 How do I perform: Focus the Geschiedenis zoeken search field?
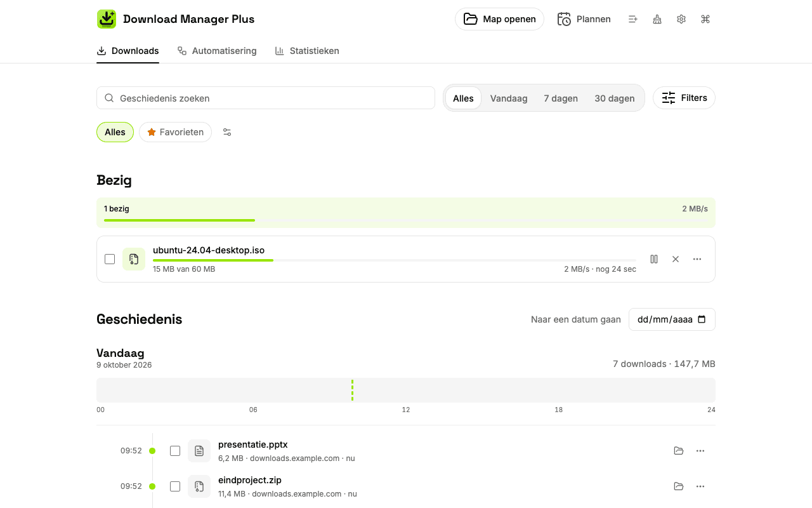[x=266, y=98]
